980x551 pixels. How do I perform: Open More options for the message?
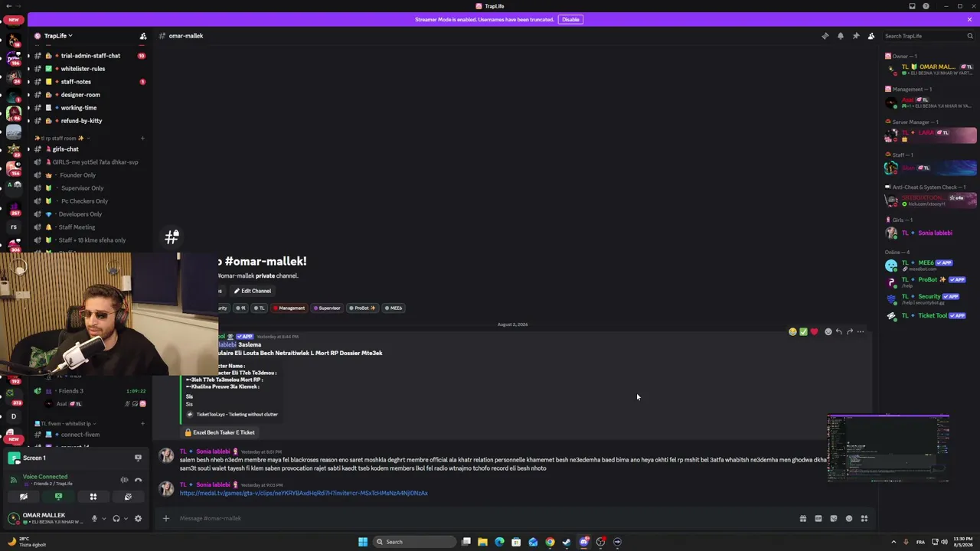[861, 331]
